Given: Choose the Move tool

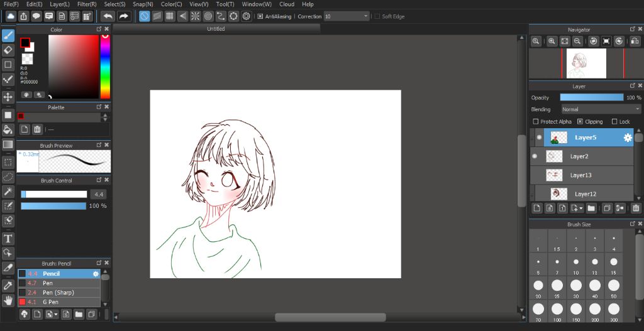Looking at the screenshot, I should pos(8,97).
